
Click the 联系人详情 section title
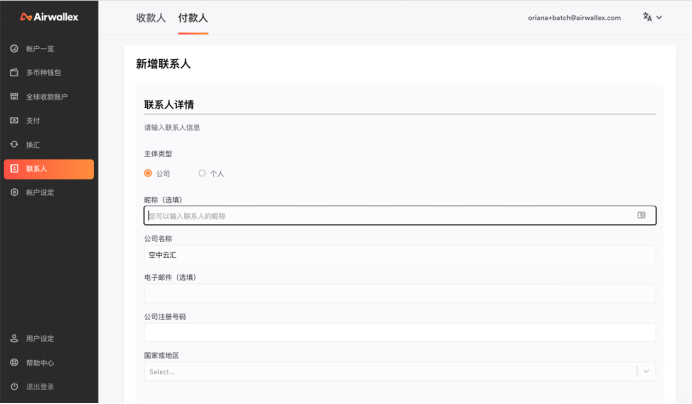click(169, 105)
